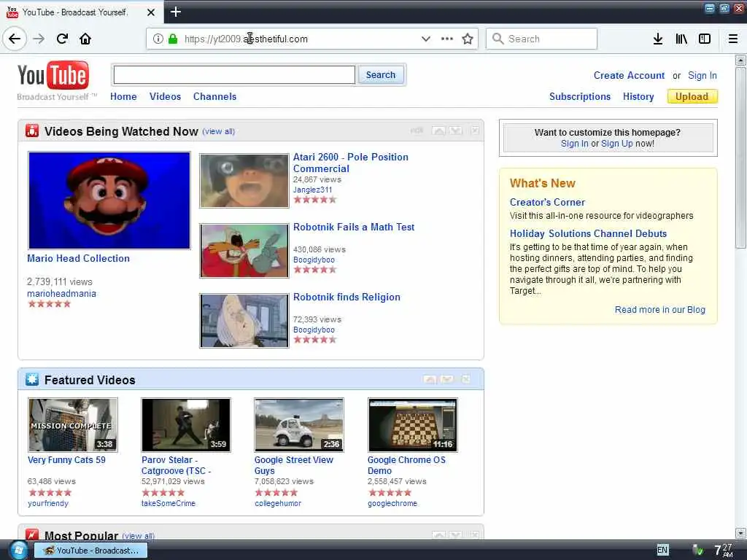Show site information icon in address bar
The image size is (747, 560).
tap(158, 39)
